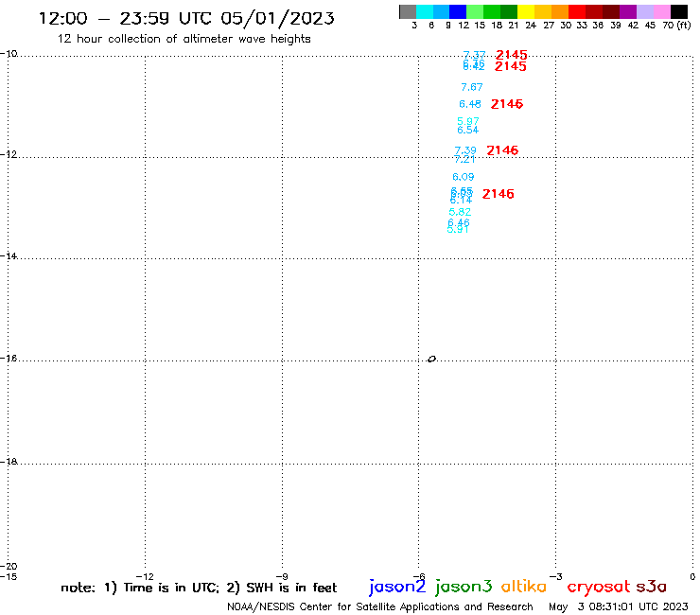The height and width of the screenshot is (615, 700).
Task: Click the red '2145' time next to 7.37
Action: click(512, 55)
